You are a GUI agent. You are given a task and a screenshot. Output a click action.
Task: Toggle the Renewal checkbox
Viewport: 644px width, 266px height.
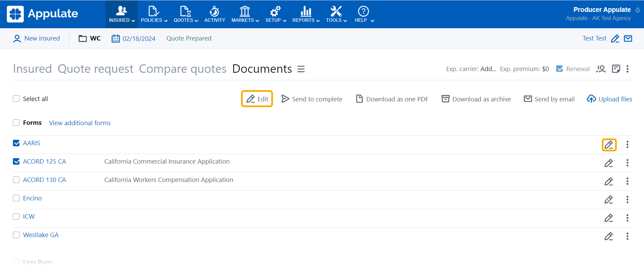click(x=559, y=69)
